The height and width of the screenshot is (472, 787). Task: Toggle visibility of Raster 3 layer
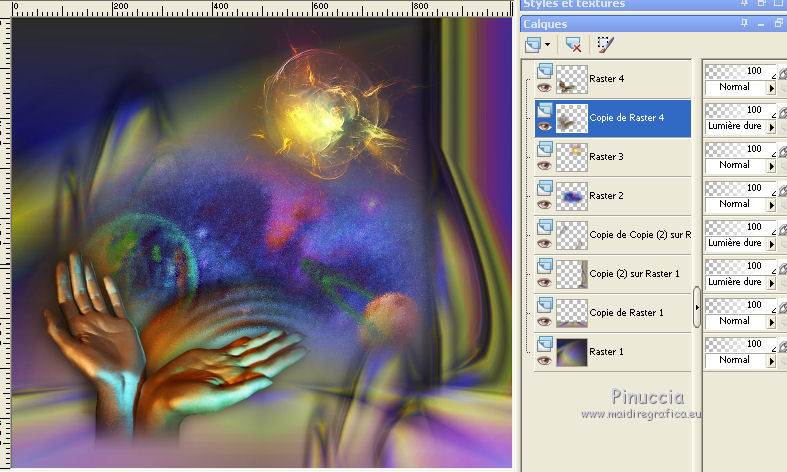pyautogui.click(x=545, y=166)
